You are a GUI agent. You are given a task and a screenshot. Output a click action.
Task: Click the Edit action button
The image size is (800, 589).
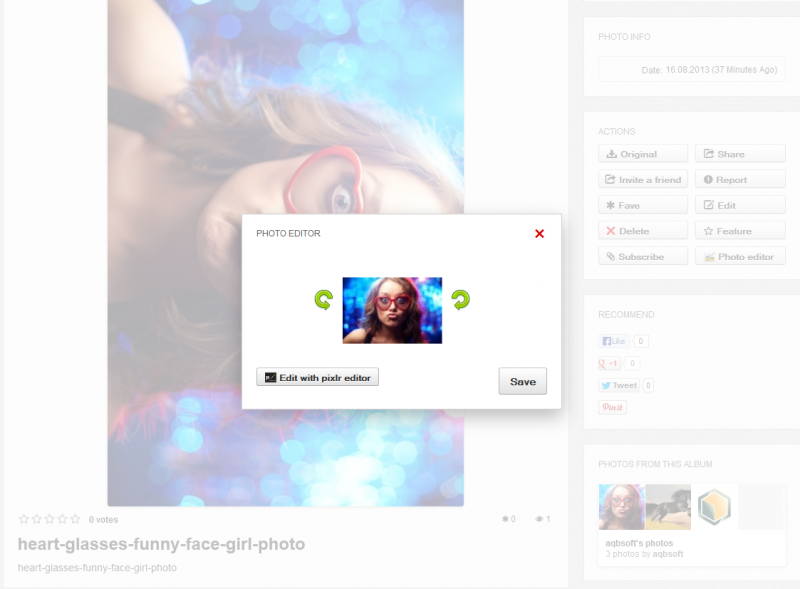[740, 205]
